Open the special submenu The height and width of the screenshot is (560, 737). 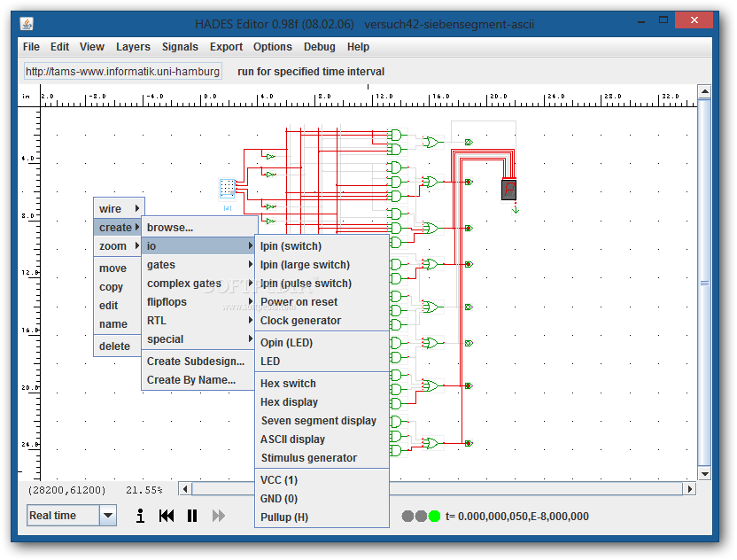pyautogui.click(x=198, y=339)
